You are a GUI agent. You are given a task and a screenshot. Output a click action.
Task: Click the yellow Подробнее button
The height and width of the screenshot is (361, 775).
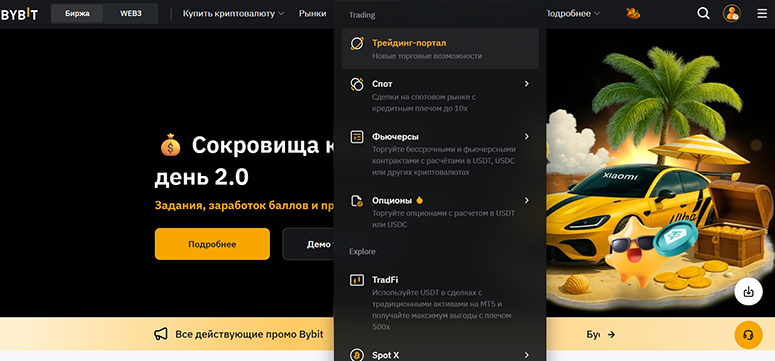point(212,244)
